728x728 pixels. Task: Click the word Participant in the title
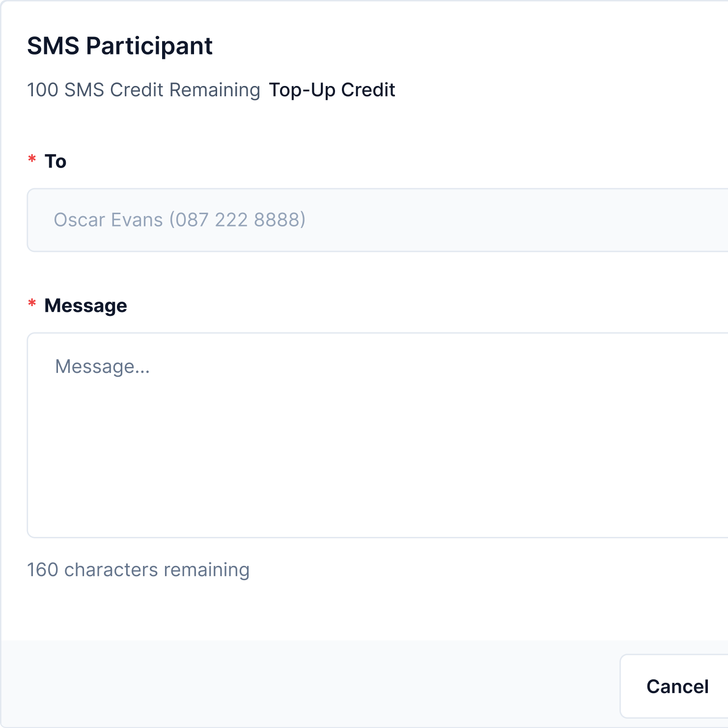point(149,46)
